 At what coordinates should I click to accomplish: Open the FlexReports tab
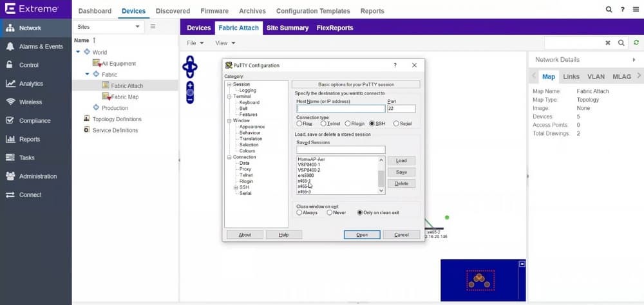tap(335, 28)
